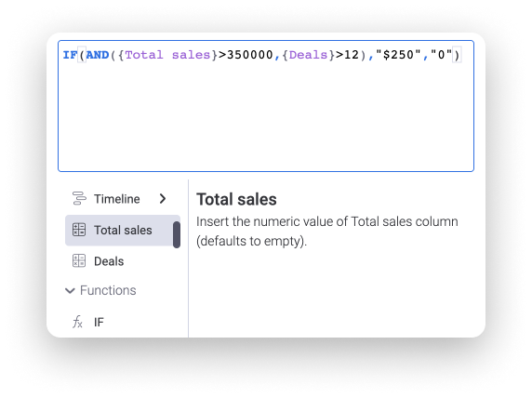Click the column list scrollbar thumb

click(x=177, y=234)
